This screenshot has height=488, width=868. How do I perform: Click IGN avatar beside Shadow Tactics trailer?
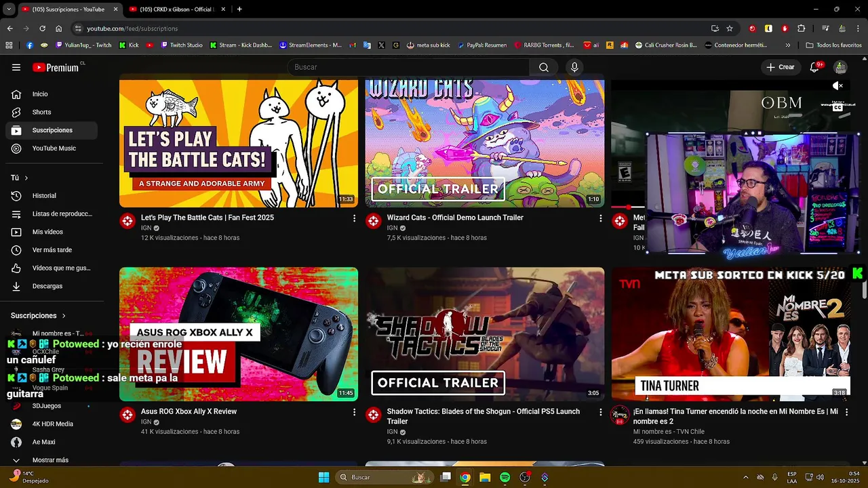(x=374, y=415)
